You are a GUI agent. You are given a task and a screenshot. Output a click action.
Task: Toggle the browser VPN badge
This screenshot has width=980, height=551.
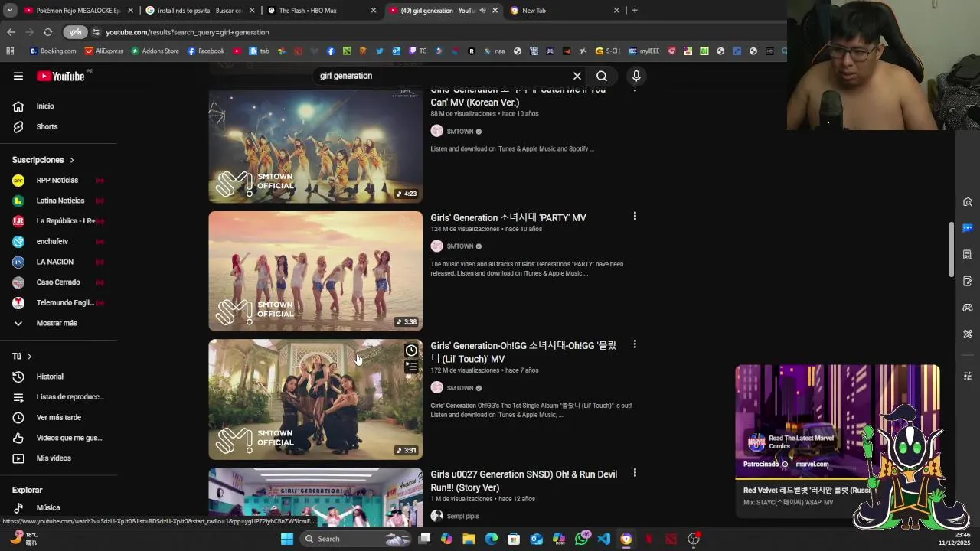coord(74,32)
